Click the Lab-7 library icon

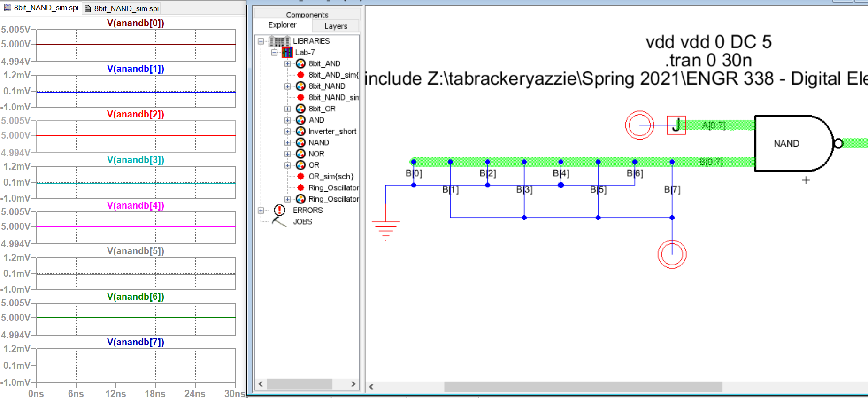coord(287,52)
